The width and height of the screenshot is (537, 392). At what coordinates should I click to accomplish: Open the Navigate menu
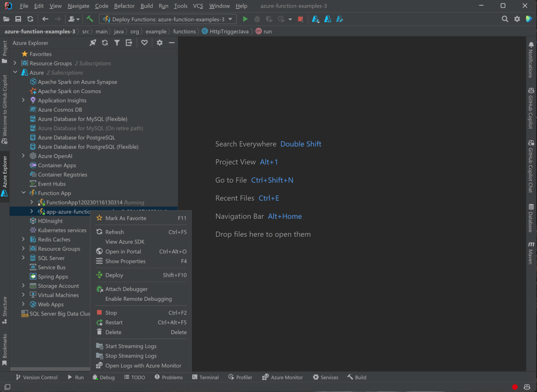click(x=78, y=6)
